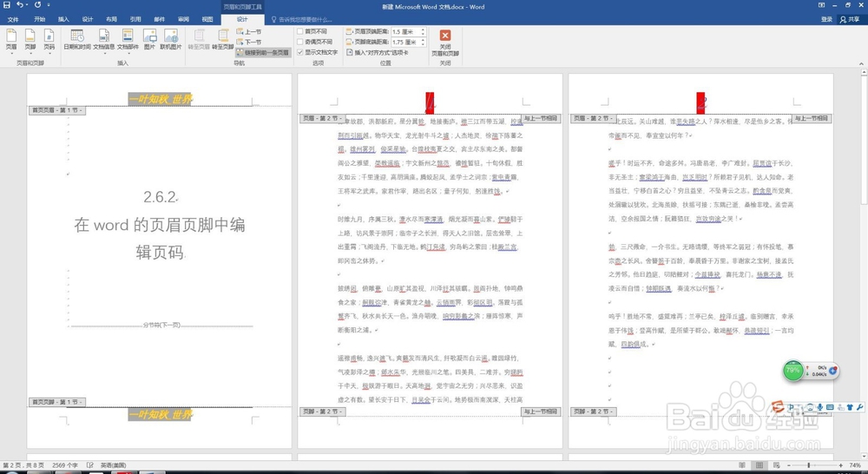
Task: Click the 74% zoom level
Action: (855, 465)
